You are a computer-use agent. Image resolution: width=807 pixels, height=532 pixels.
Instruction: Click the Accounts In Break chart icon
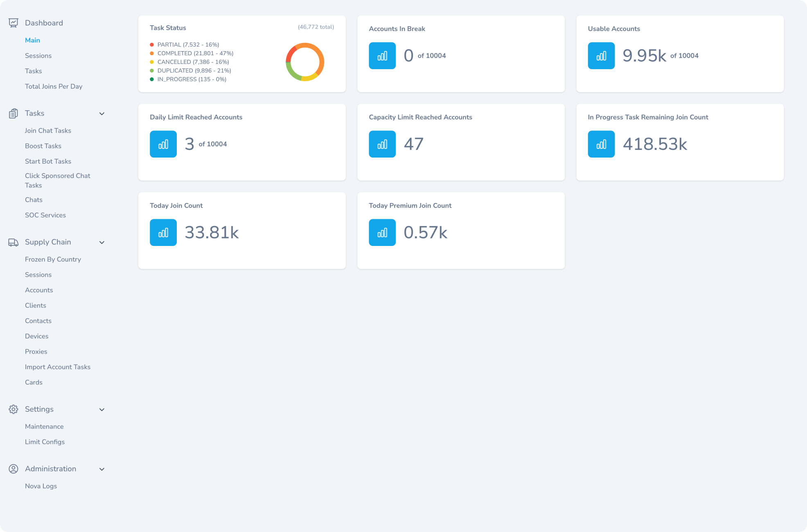click(x=382, y=56)
